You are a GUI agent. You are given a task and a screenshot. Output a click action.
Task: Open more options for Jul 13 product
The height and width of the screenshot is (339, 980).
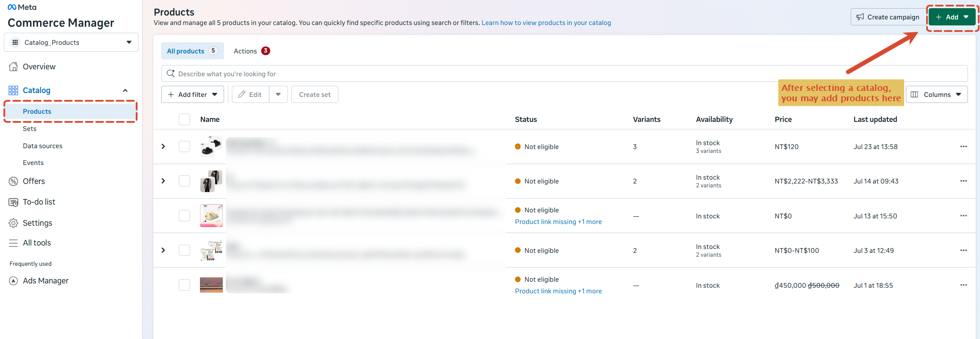pyautogui.click(x=964, y=215)
